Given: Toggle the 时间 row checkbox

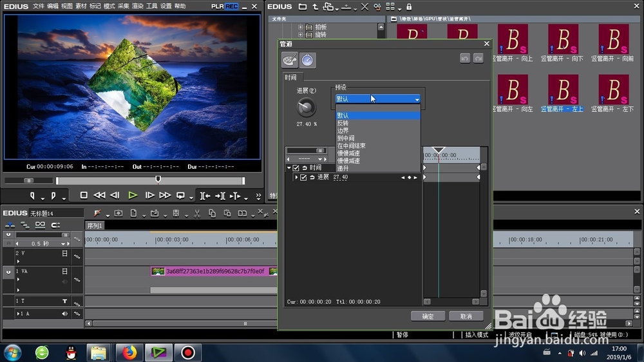Looking at the screenshot, I should point(296,167).
